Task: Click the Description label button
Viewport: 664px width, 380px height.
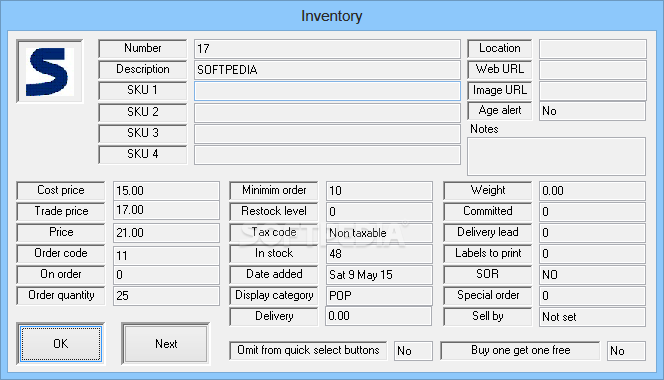Action: 143,69
